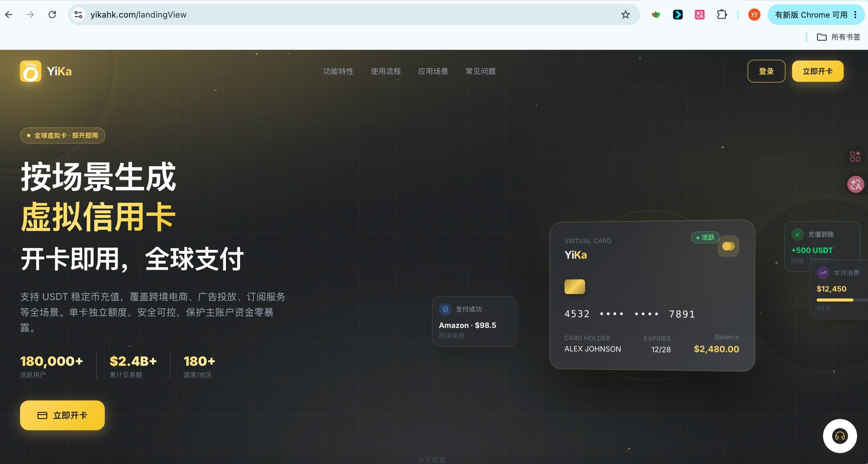Click the 向下探索 scroll hint text
868x464 pixels.
click(x=431, y=460)
